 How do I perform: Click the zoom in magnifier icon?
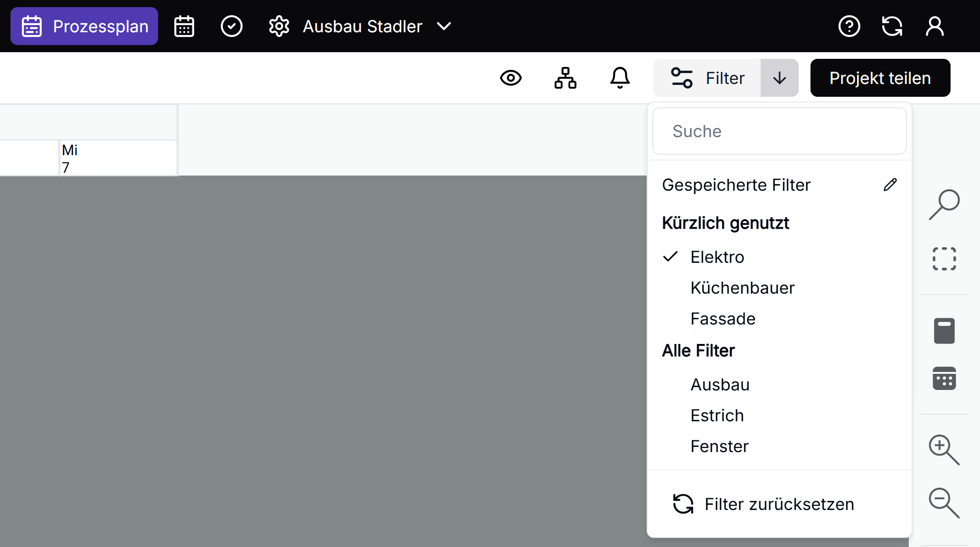tap(943, 449)
